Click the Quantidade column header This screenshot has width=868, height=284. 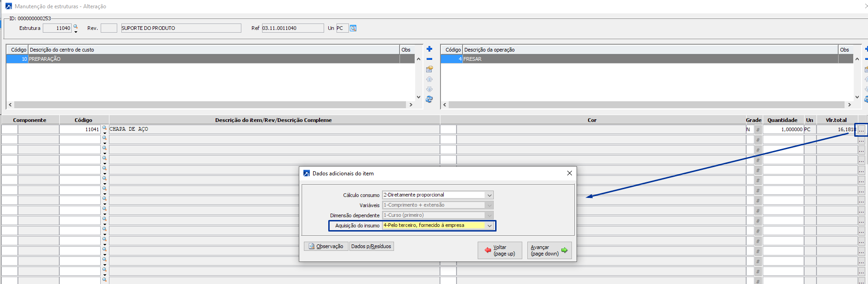tap(782, 120)
